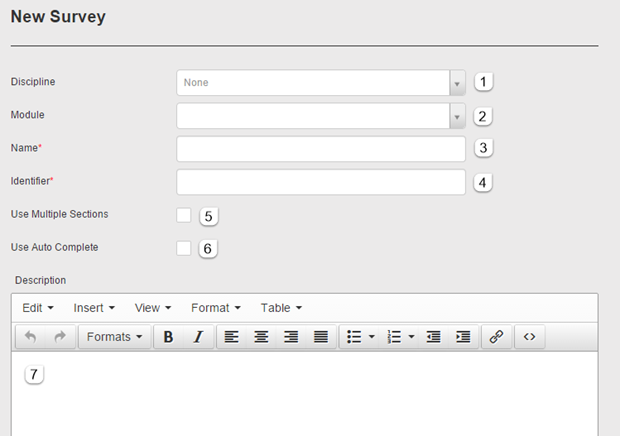Check the Use Auto Complete box
The image size is (620, 436).
coord(184,247)
